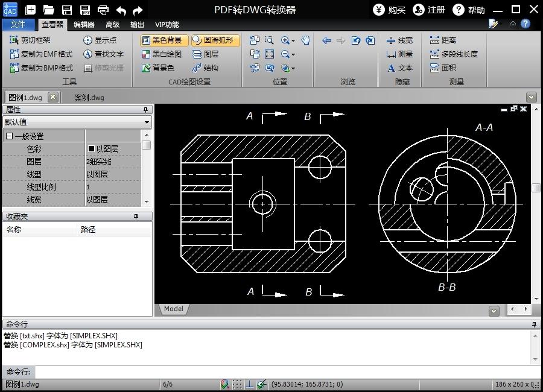Choose 复制为BMP格式
Screen dimensions: 543x392
(42, 68)
